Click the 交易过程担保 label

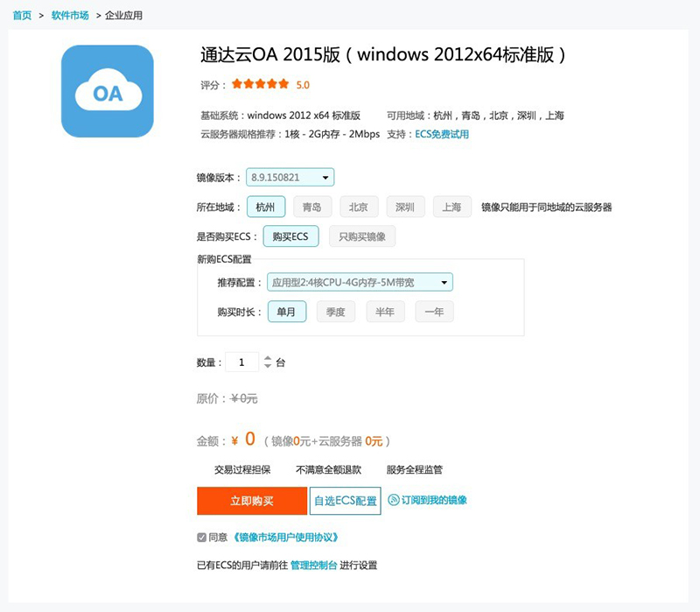242,469
